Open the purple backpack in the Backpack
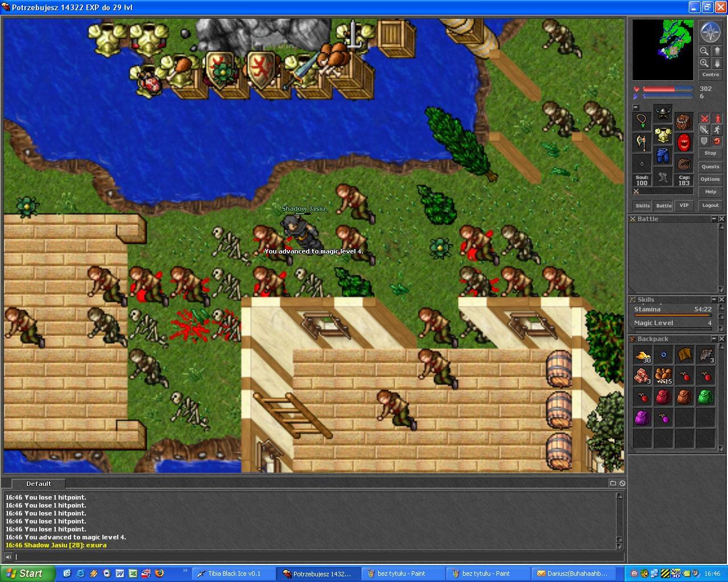Image resolution: width=728 pixels, height=582 pixels. coord(643,418)
